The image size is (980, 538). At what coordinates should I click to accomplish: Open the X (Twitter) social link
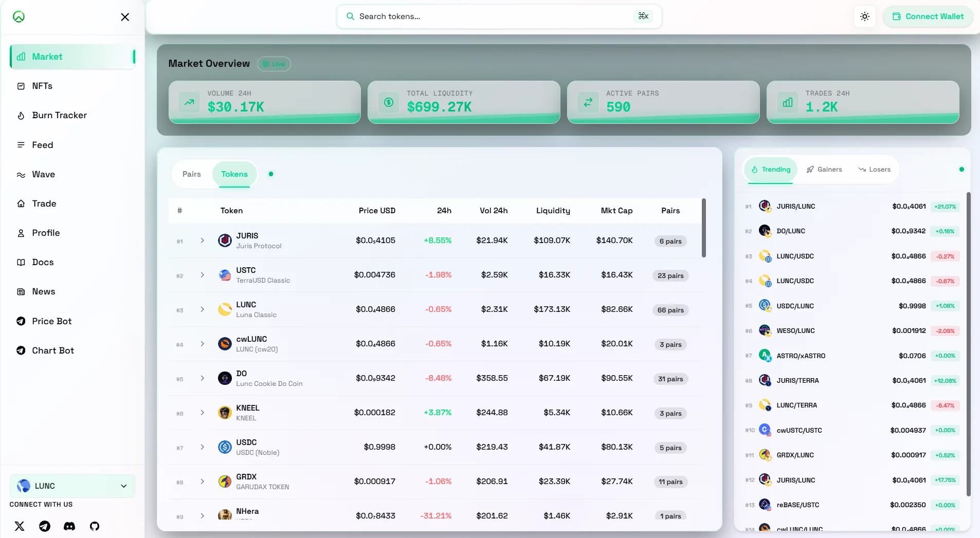click(x=20, y=526)
